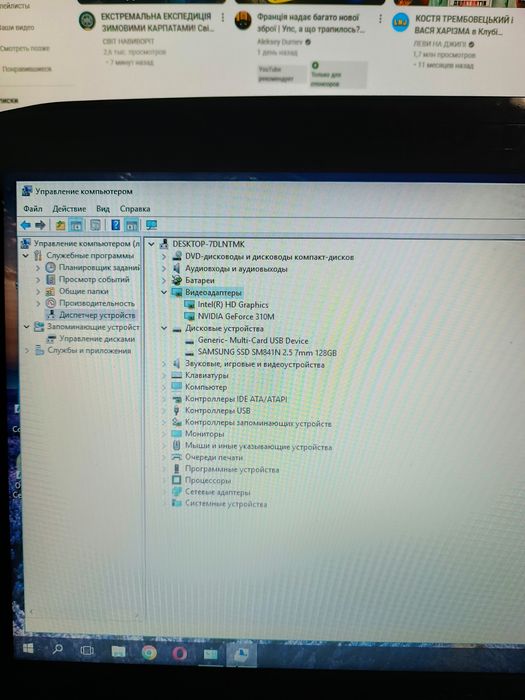Expand the Батареи category
This screenshot has width=525, height=700.
[164, 280]
